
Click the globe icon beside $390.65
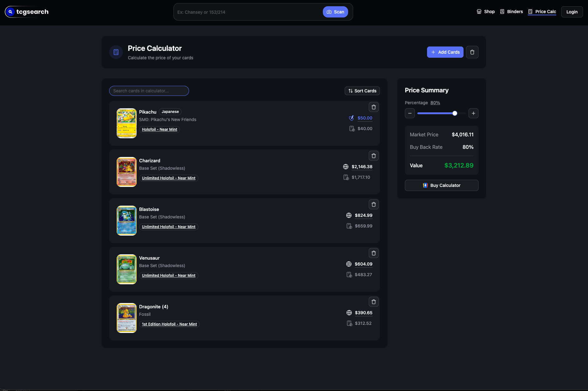click(x=349, y=313)
